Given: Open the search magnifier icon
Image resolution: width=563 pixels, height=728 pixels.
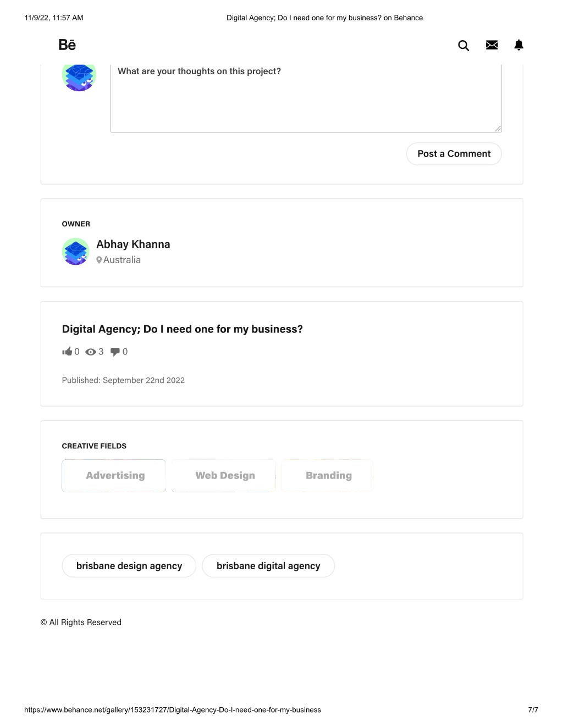Looking at the screenshot, I should coord(463,46).
